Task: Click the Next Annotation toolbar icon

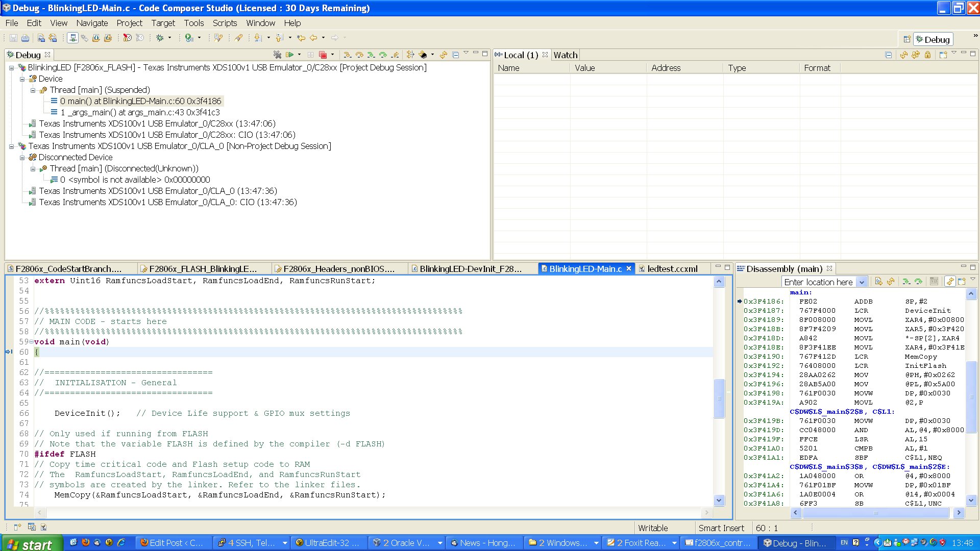Action: (258, 38)
